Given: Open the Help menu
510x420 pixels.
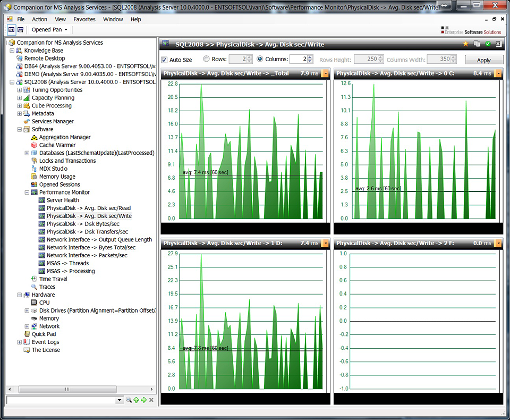Looking at the screenshot, I should tap(135, 19).
